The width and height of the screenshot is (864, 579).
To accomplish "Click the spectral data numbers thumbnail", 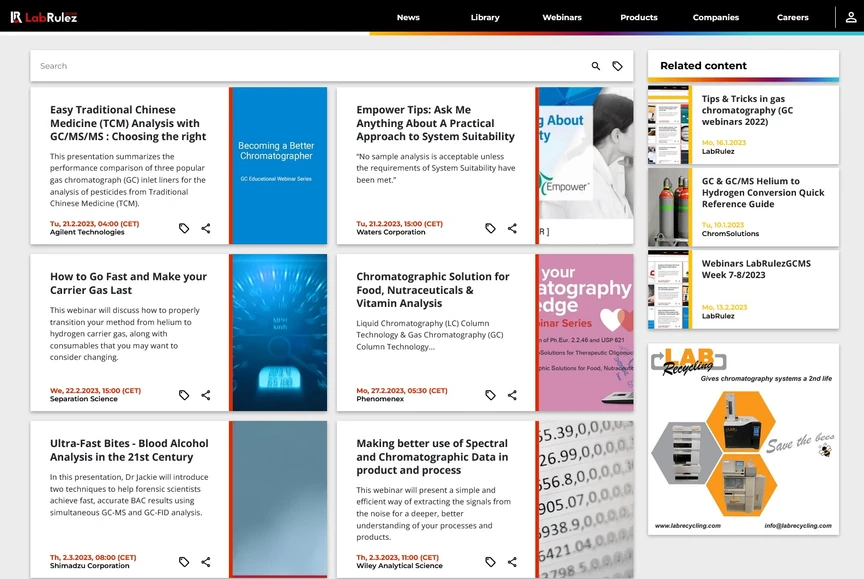I will click(x=586, y=499).
